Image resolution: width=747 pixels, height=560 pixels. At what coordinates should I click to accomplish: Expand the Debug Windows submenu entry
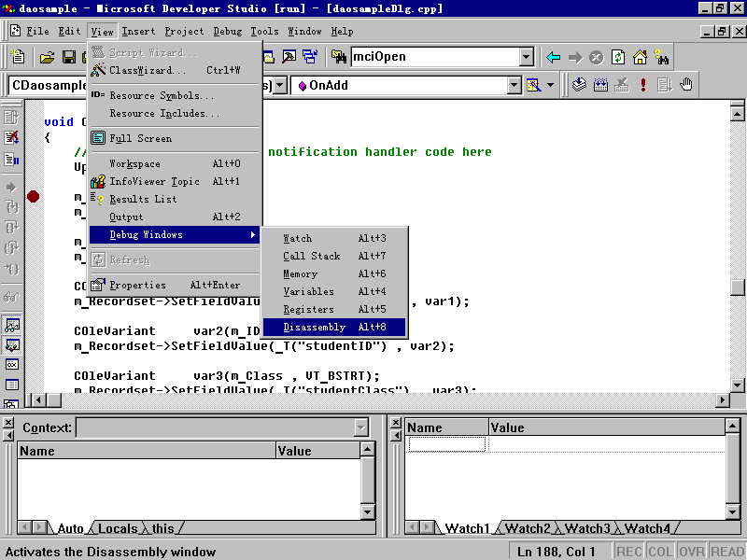pos(175,235)
